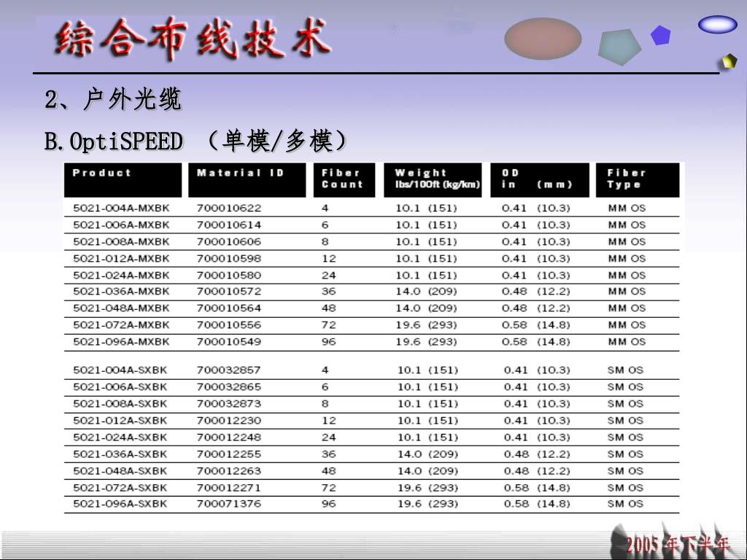This screenshot has width=747, height=560.
Task: Select product cell 5021-004A-MXBK
Action: (121, 208)
